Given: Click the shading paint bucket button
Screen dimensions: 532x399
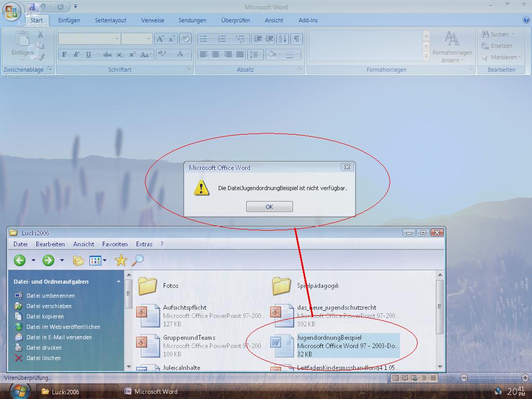Looking at the screenshot, I should tap(272, 54).
